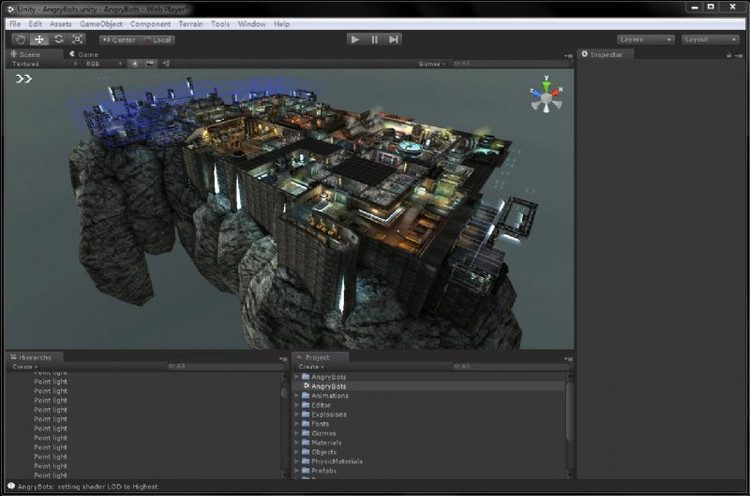Toggle the game overlay picture icon
The height and width of the screenshot is (496, 750).
(150, 63)
